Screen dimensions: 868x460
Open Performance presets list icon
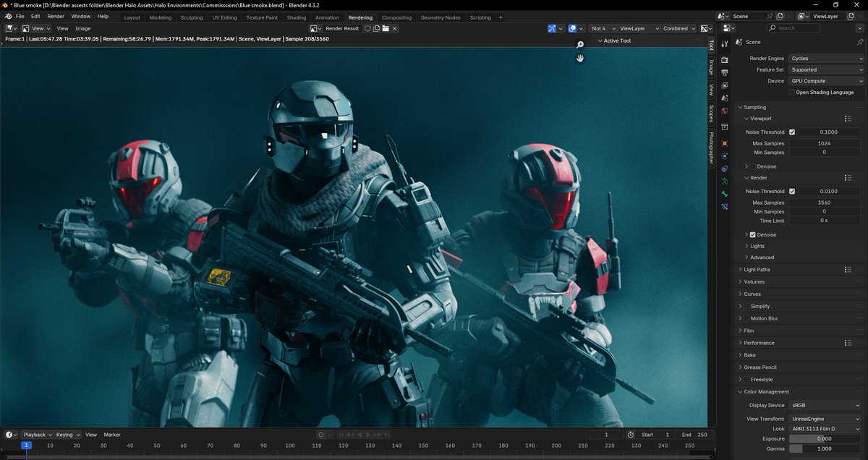coord(848,343)
